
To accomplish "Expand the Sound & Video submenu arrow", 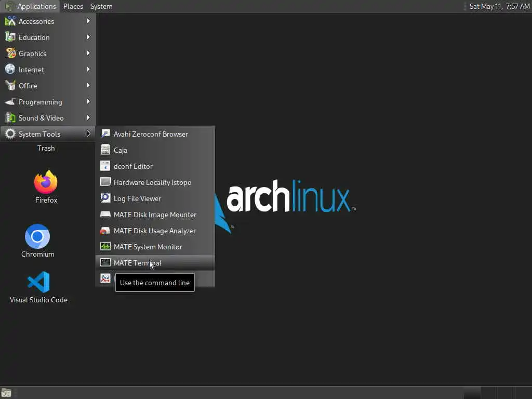I will pos(88,118).
